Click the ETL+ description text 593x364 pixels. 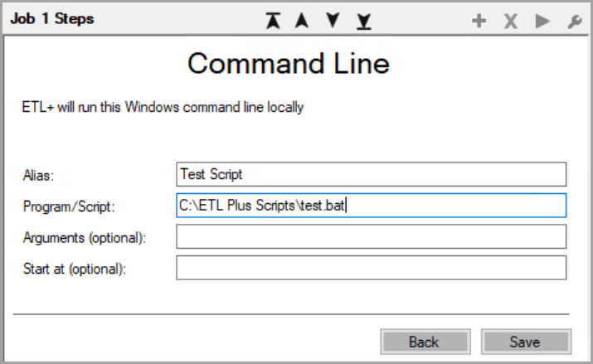[162, 107]
